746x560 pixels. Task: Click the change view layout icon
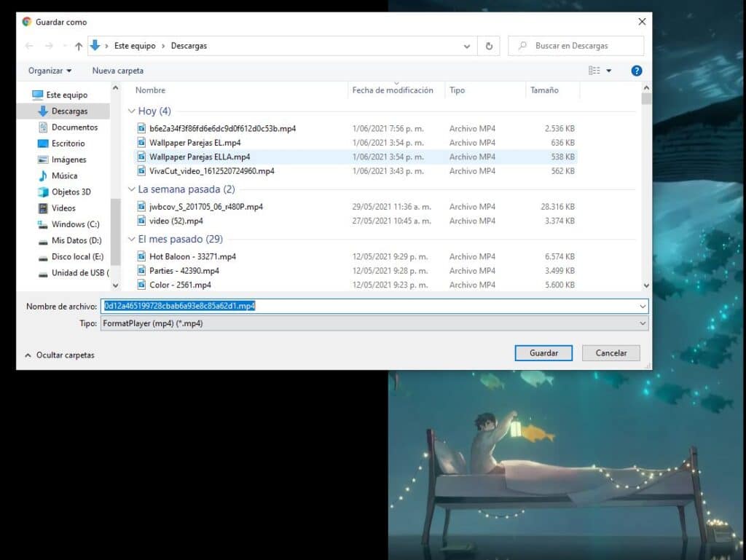(x=594, y=71)
